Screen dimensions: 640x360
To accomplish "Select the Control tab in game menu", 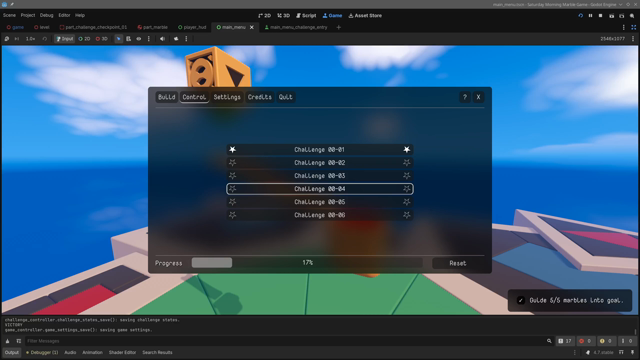I will click(194, 97).
